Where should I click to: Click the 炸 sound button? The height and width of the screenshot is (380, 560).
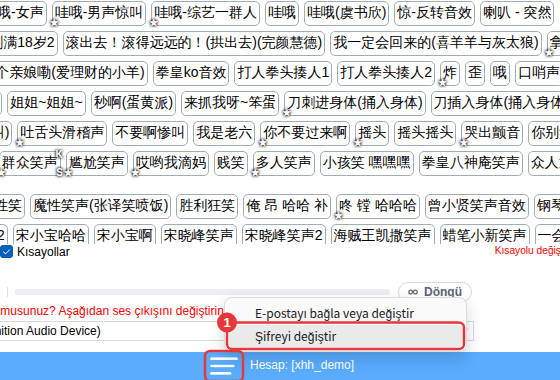[x=450, y=73]
